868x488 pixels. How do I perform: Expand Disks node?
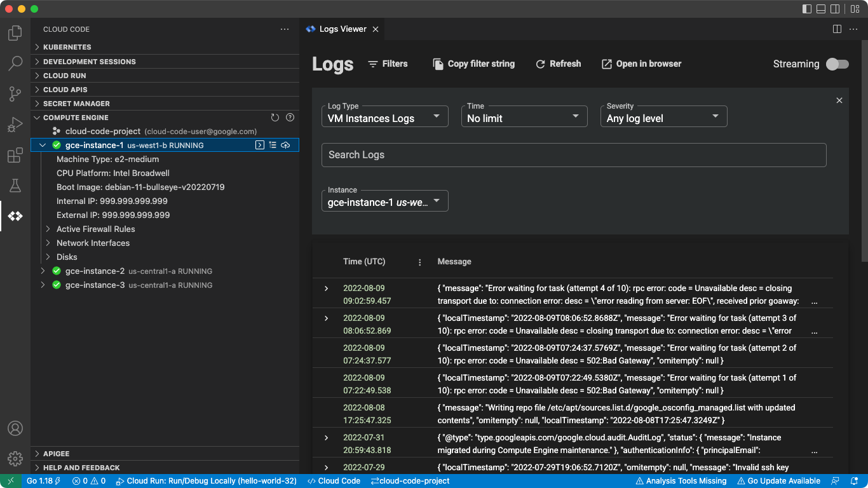48,257
